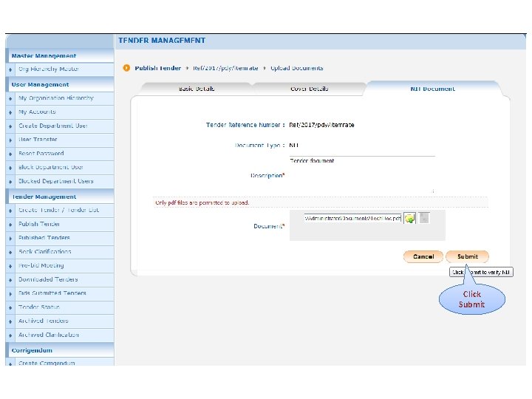Check Tender Status
This screenshot has width=532, height=399.
[39, 307]
